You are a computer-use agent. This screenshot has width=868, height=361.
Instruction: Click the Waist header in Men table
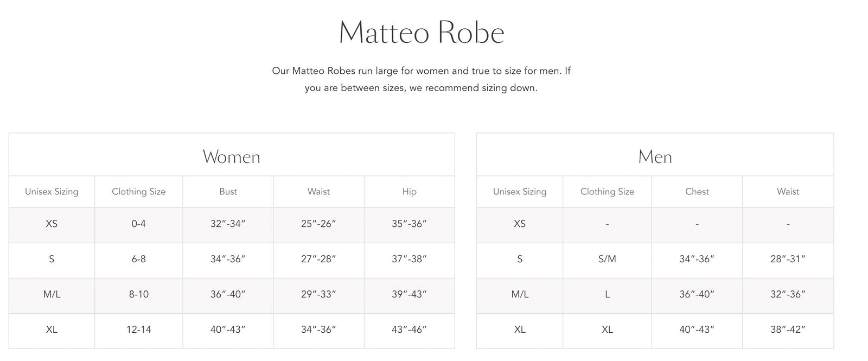[788, 192]
